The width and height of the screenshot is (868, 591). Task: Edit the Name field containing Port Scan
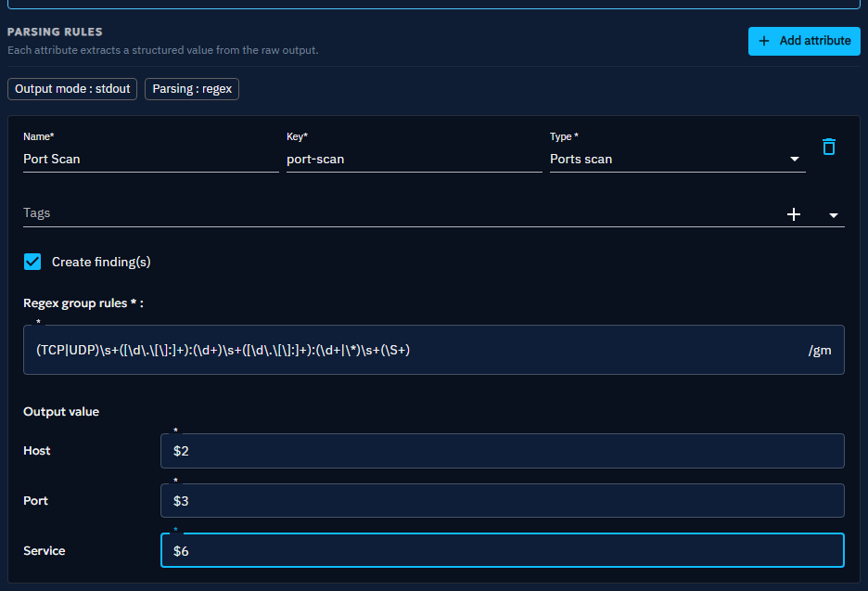tap(150, 159)
